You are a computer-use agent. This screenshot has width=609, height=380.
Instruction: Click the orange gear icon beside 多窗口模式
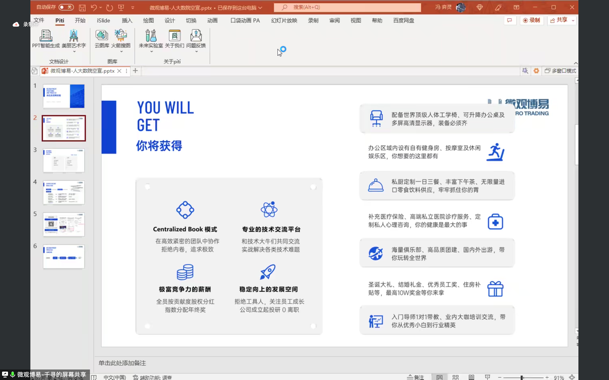[x=536, y=71]
